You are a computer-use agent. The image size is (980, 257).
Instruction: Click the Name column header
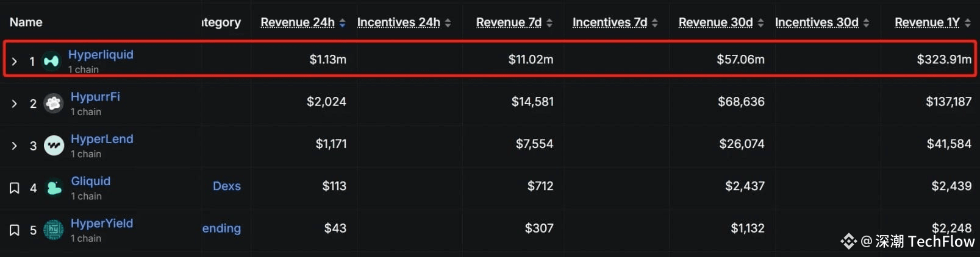click(26, 22)
